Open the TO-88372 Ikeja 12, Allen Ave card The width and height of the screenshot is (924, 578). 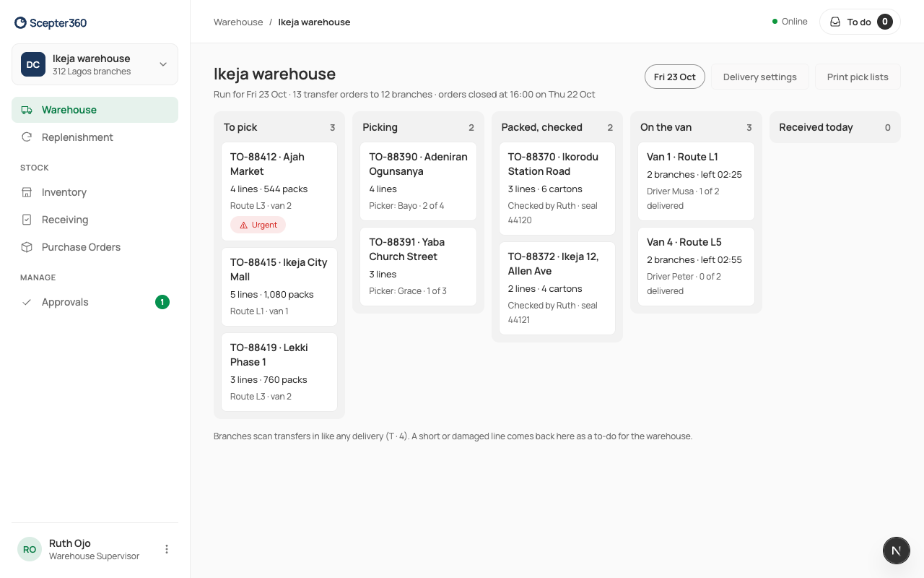click(557, 288)
